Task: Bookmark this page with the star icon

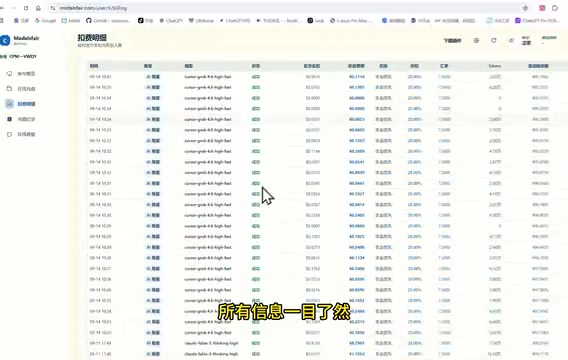Action: point(525,8)
